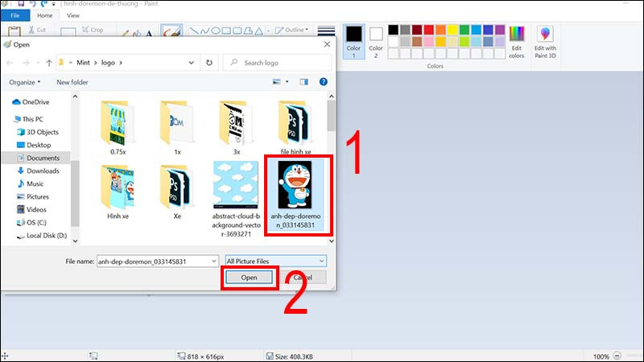
Task: Click the Crop tool in Paint ribbon
Action: [93, 30]
